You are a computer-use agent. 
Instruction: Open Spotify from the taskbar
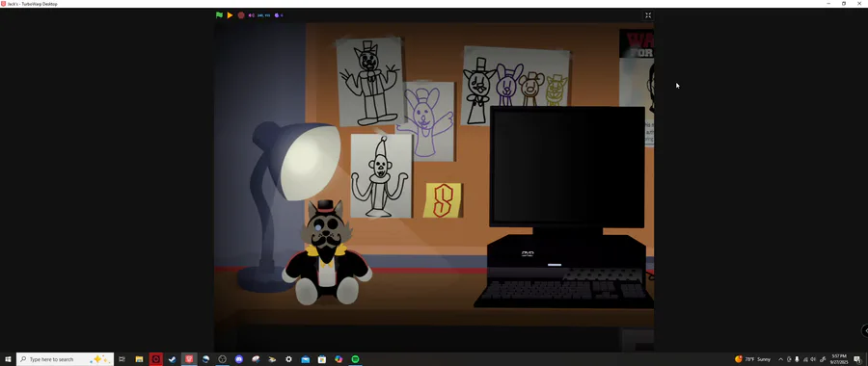[355, 359]
